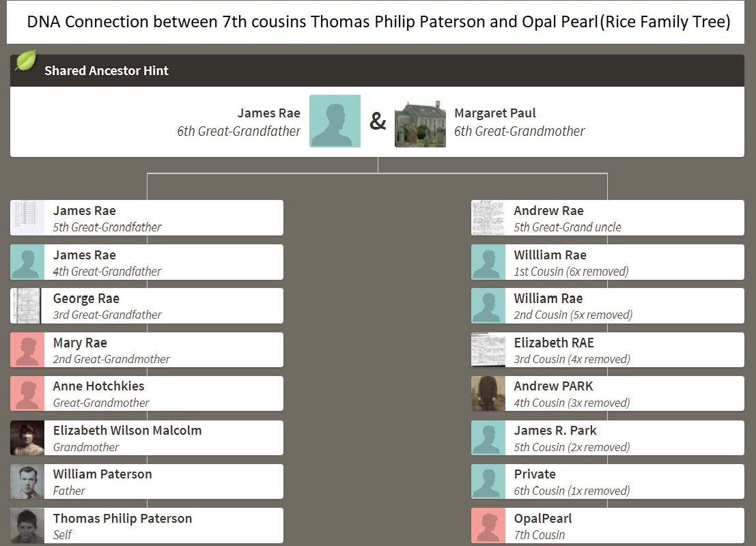The height and width of the screenshot is (546, 756).
Task: Click James Rae 4th Great-Grandfather avatar
Action: 27,262
